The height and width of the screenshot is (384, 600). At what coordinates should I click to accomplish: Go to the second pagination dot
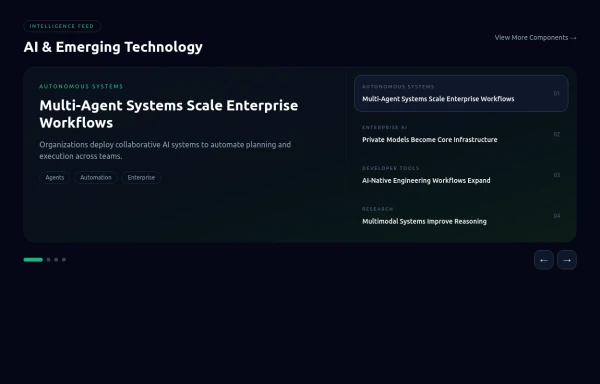point(48,260)
